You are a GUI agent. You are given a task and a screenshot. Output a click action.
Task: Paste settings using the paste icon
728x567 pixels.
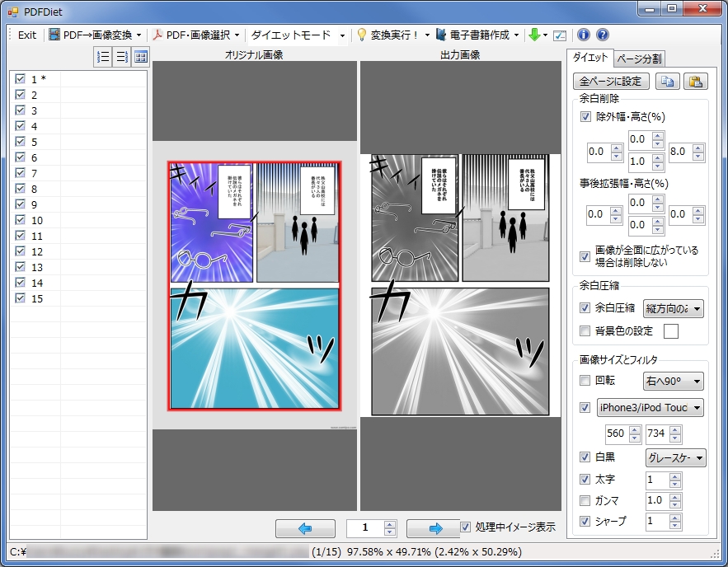coord(694,82)
